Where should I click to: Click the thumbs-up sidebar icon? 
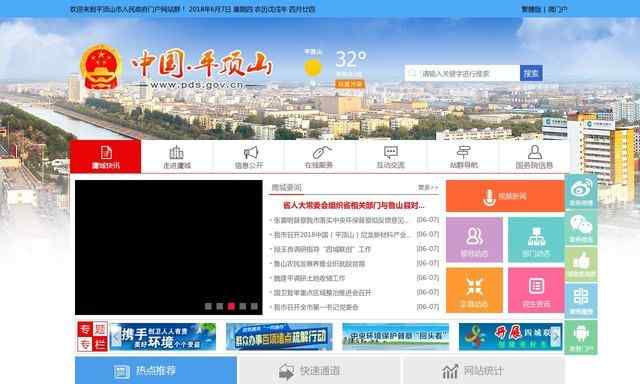581,264
